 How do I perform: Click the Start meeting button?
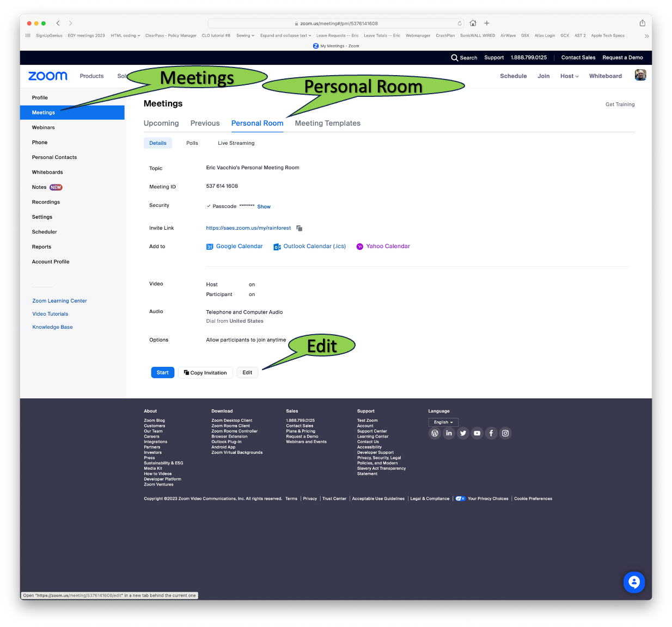coord(163,373)
